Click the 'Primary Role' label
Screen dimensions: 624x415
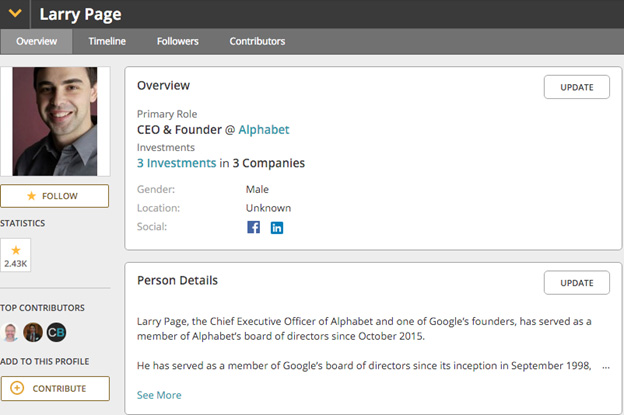(167, 114)
